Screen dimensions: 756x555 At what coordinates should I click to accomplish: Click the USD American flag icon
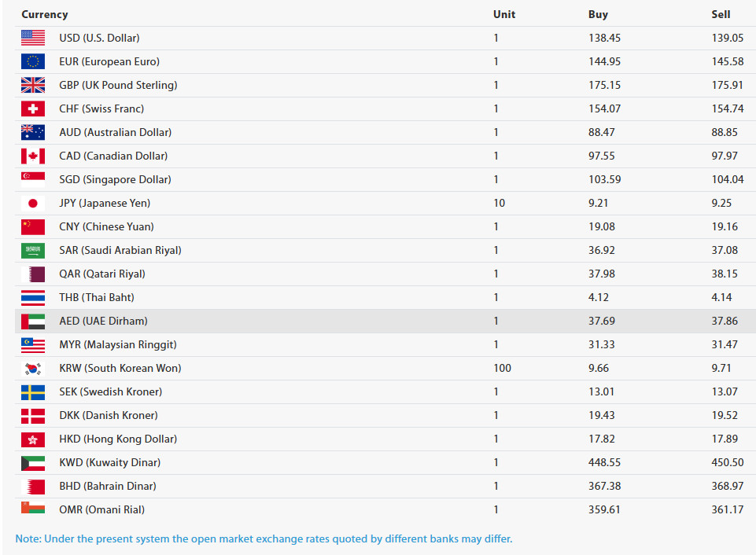[32, 37]
